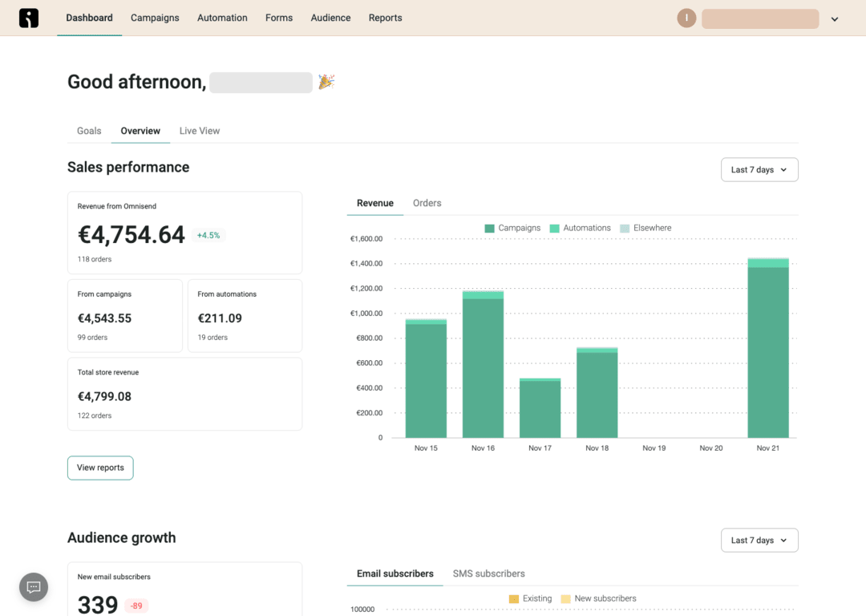
Task: Switch to the Goals tab
Action: coord(88,131)
